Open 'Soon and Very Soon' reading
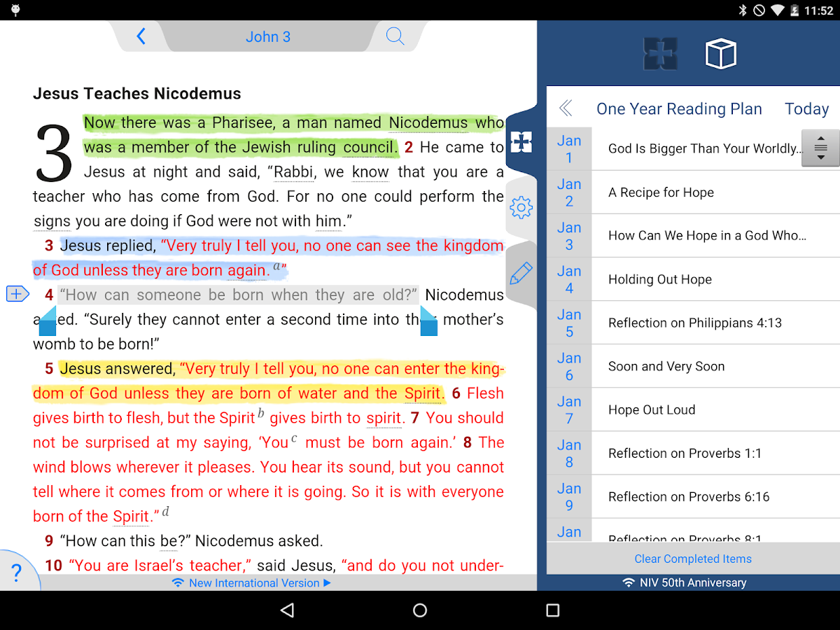This screenshot has width=840, height=630. 716,366
